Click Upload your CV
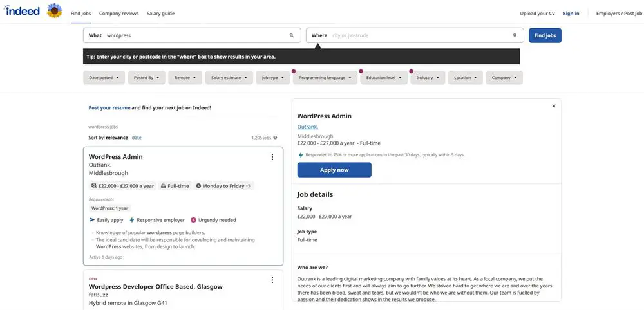644x310 pixels. tap(537, 13)
